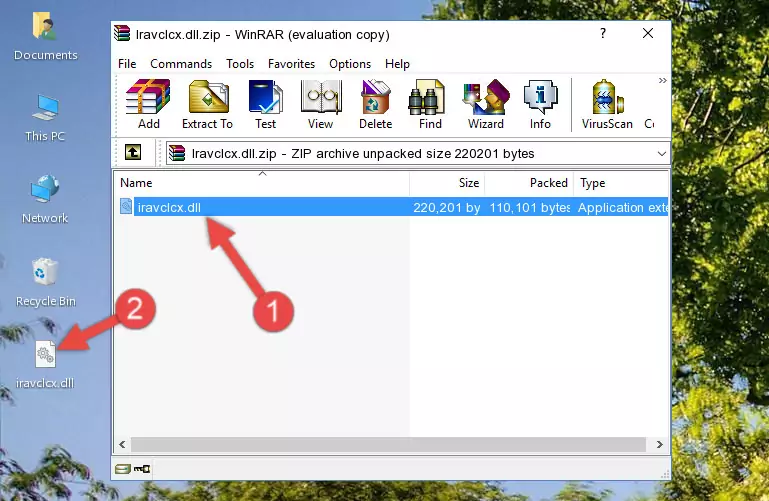
Task: Click the Extract To toolbar icon
Action: [x=207, y=104]
